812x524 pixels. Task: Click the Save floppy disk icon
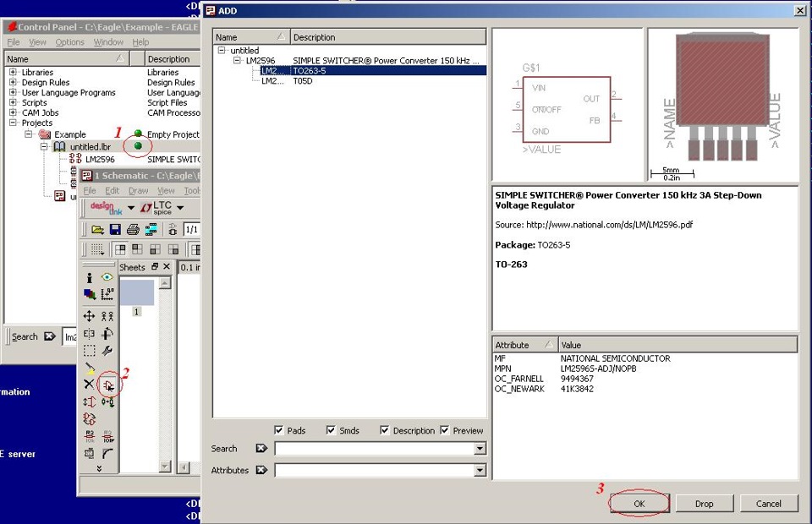click(115, 229)
